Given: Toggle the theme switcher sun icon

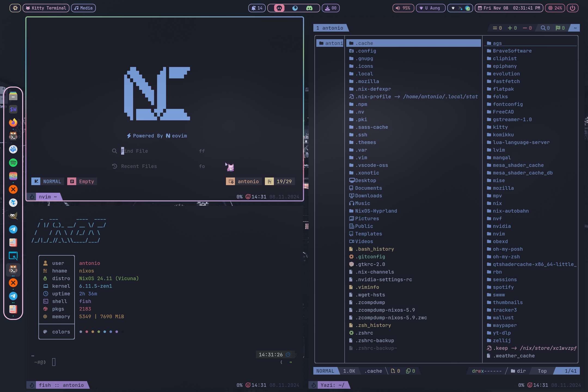Looking at the screenshot, I should [x=15, y=8].
